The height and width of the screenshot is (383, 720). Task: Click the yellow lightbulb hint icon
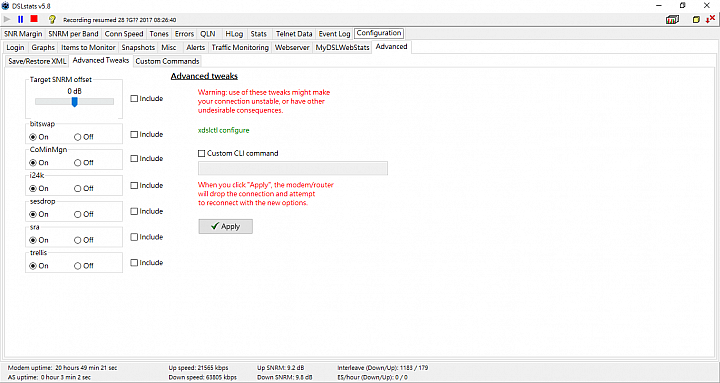coord(52,19)
